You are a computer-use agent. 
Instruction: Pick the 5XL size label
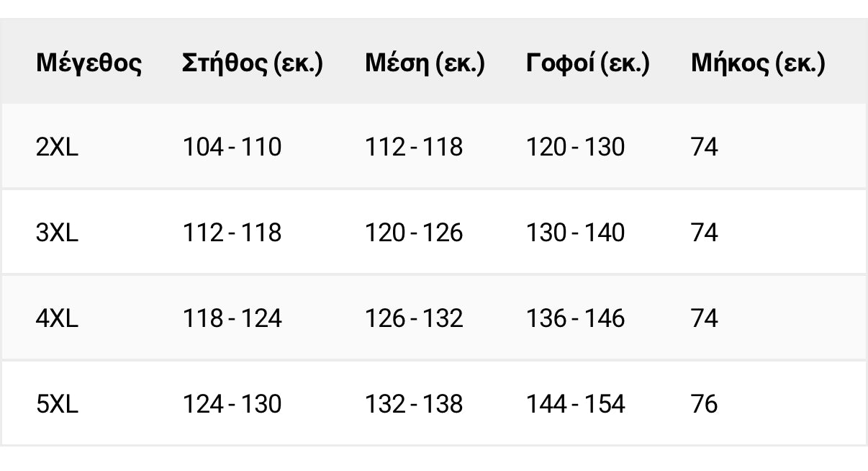pos(57,404)
